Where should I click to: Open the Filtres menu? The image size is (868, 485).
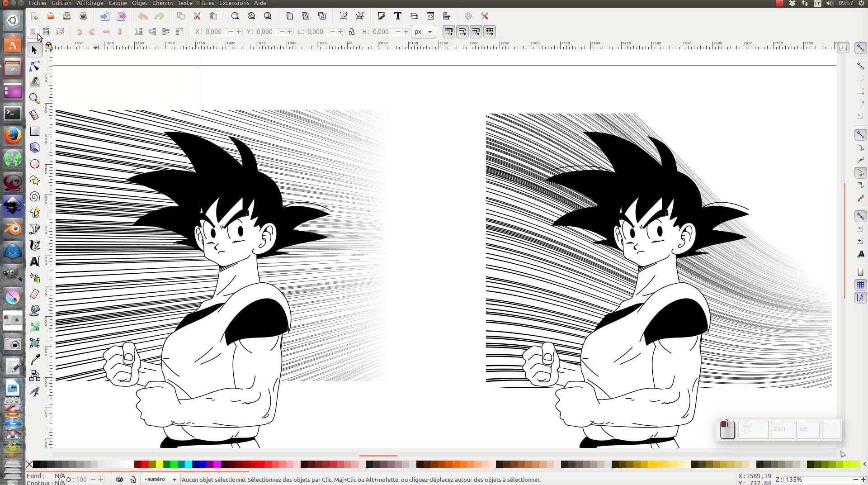tap(205, 3)
